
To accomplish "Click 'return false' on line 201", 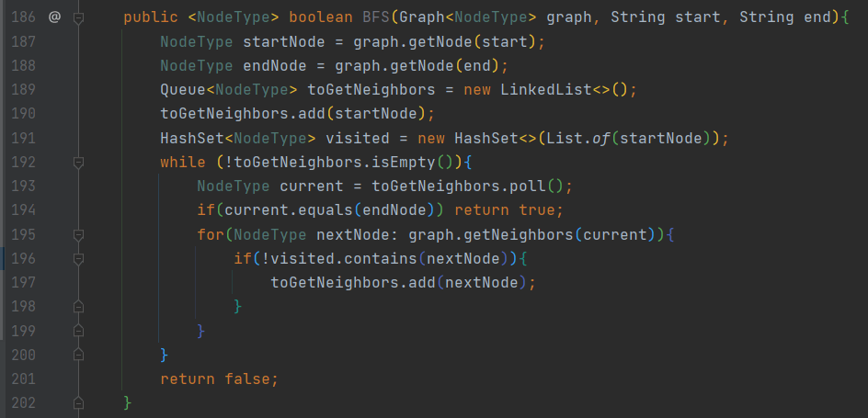I will point(219,378).
